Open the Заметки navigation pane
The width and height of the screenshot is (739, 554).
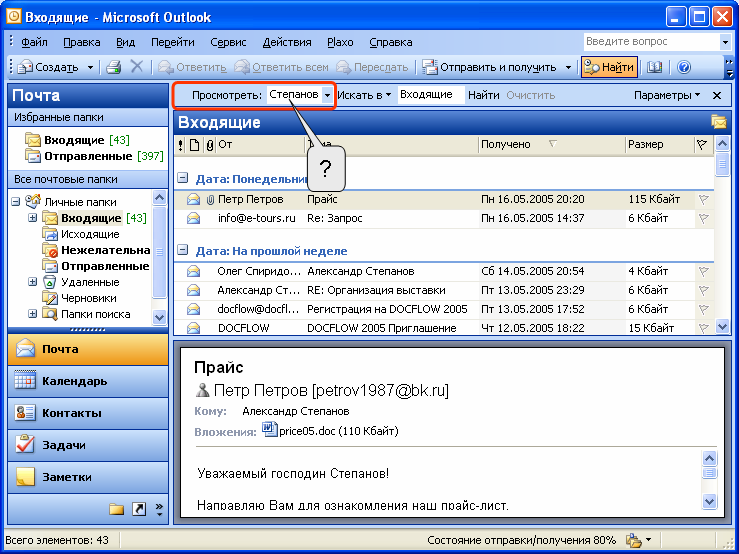click(x=88, y=477)
